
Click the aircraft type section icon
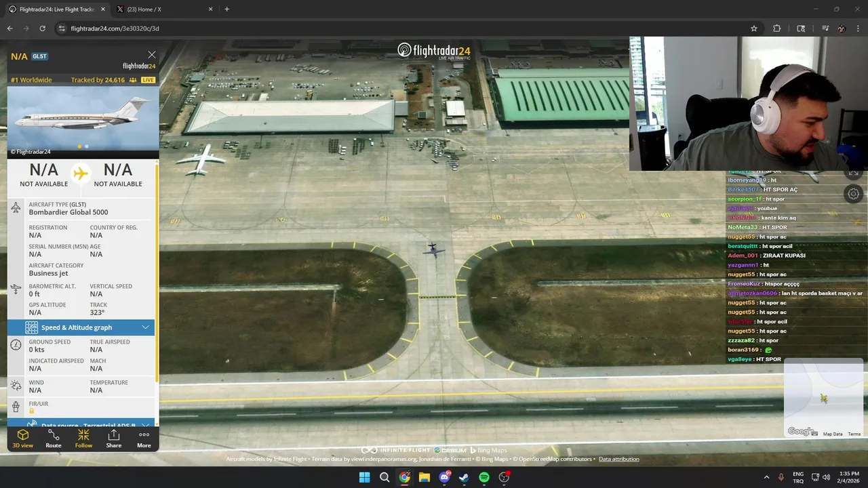point(16,208)
